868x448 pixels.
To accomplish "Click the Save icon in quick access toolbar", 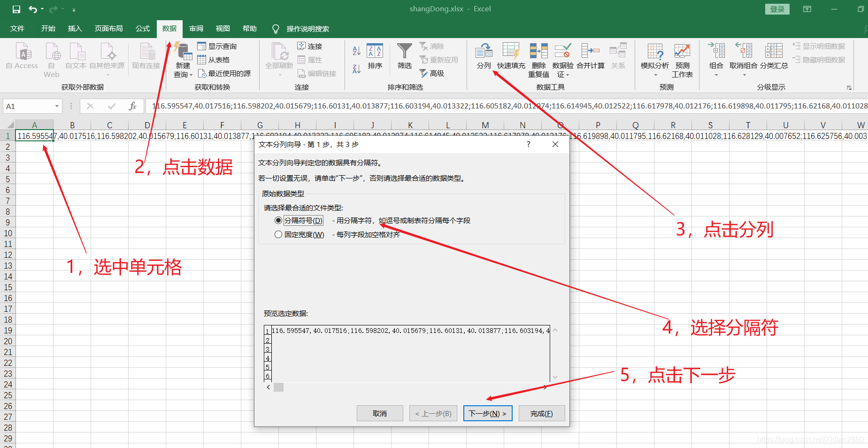I will point(16,9).
